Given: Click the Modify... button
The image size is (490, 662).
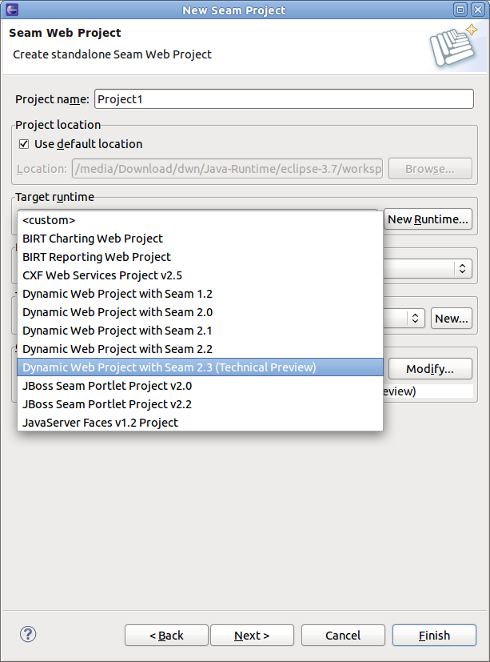Looking at the screenshot, I should 430,369.
